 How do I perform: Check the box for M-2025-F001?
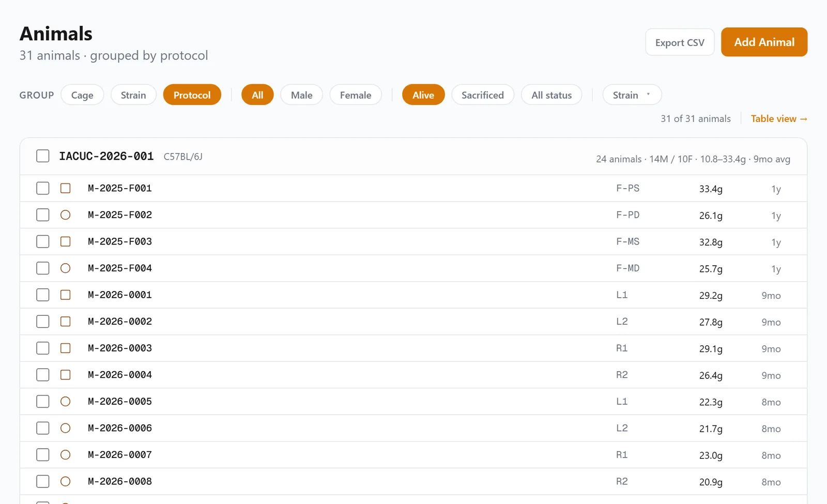coord(43,188)
